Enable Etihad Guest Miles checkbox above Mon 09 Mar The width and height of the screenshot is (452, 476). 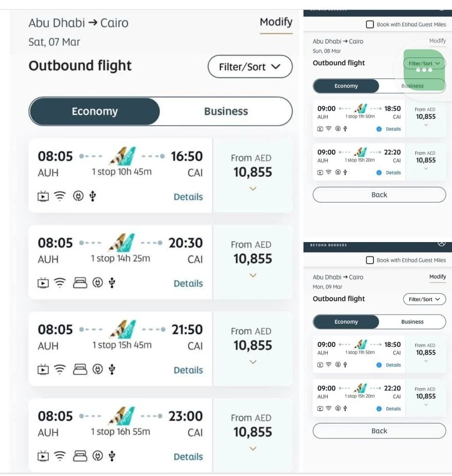pyautogui.click(x=370, y=260)
